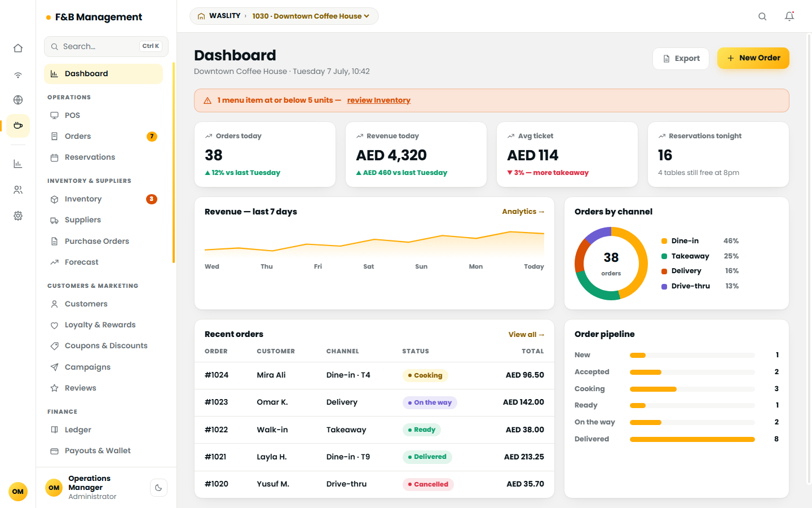
Task: Click the Revenue today card
Action: click(x=416, y=154)
